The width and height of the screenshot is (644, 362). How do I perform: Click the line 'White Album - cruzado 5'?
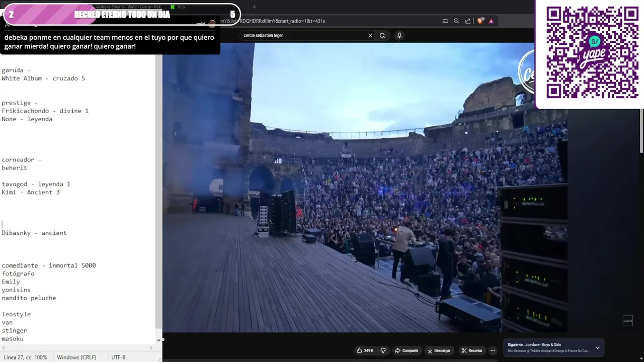tap(43, 78)
